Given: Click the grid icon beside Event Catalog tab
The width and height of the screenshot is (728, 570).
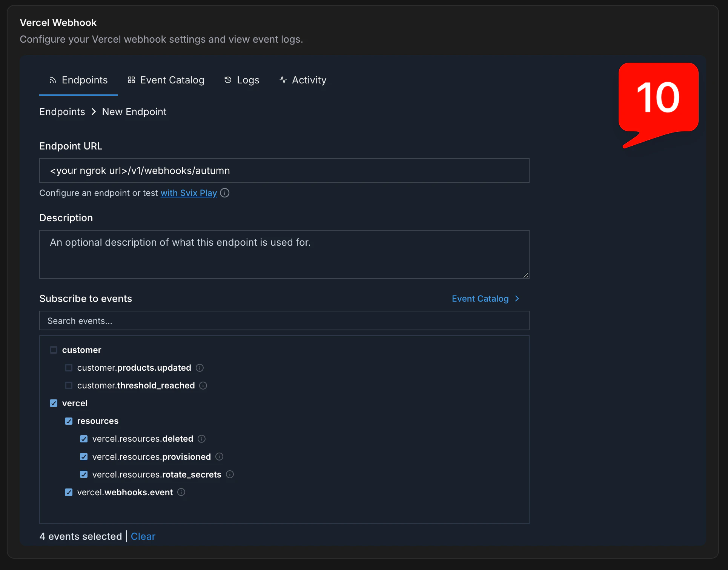Looking at the screenshot, I should click(x=131, y=80).
